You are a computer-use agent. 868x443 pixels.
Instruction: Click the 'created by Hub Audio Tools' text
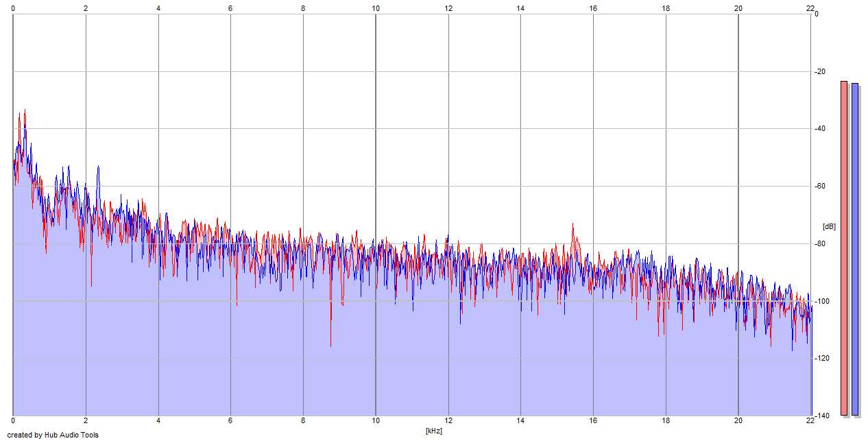(53, 435)
